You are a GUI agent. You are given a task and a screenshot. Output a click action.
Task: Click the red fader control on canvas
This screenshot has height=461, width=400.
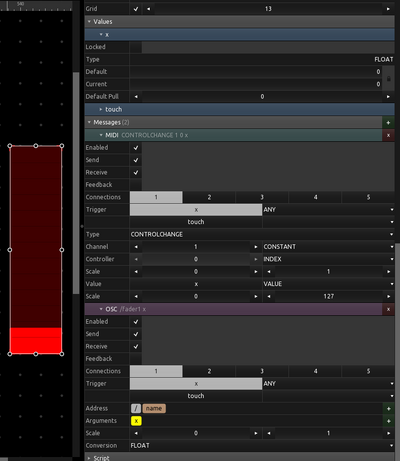(36, 250)
